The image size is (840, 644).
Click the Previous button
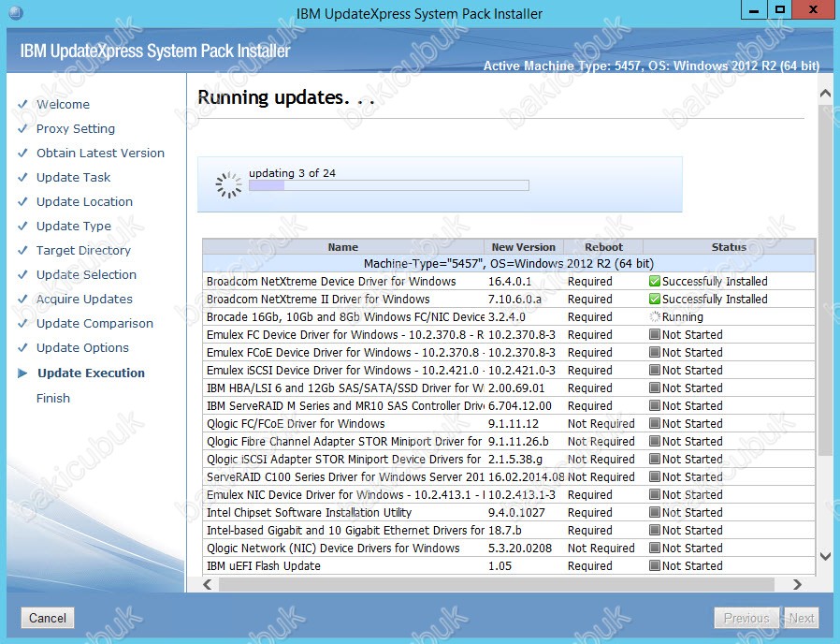pyautogui.click(x=746, y=618)
